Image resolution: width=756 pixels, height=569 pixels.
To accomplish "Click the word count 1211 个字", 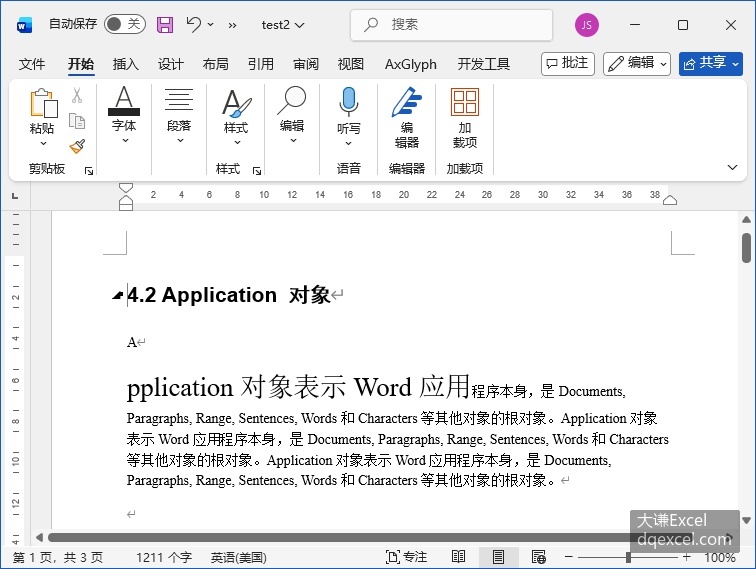I will (x=164, y=558).
